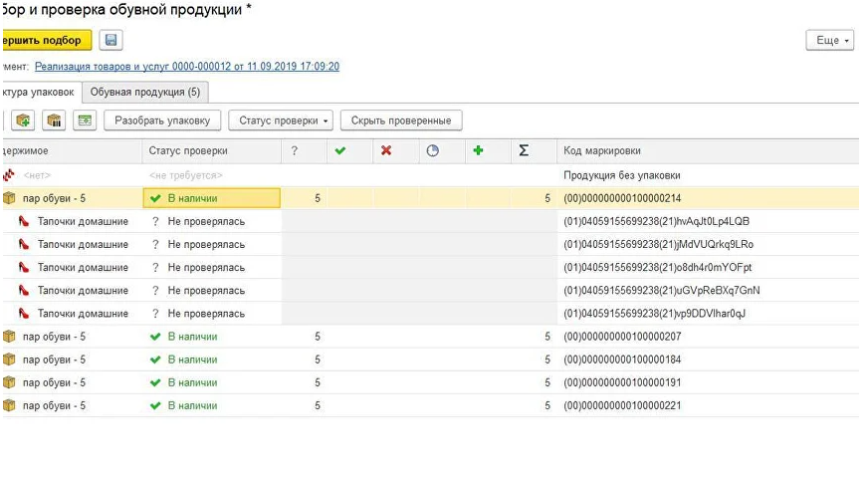Click the Скрыть проверенные button
Image resolution: width=868 pixels, height=482 pixels.
(401, 120)
